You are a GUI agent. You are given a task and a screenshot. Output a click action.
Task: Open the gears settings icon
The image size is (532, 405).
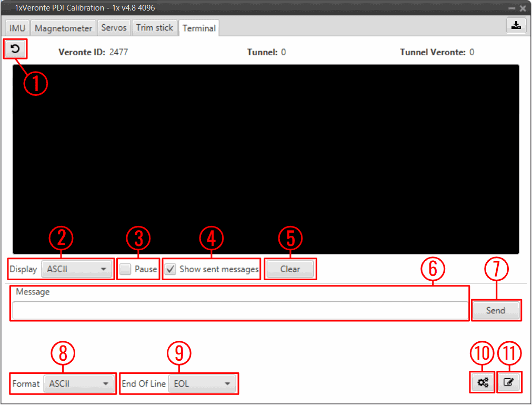483,383
